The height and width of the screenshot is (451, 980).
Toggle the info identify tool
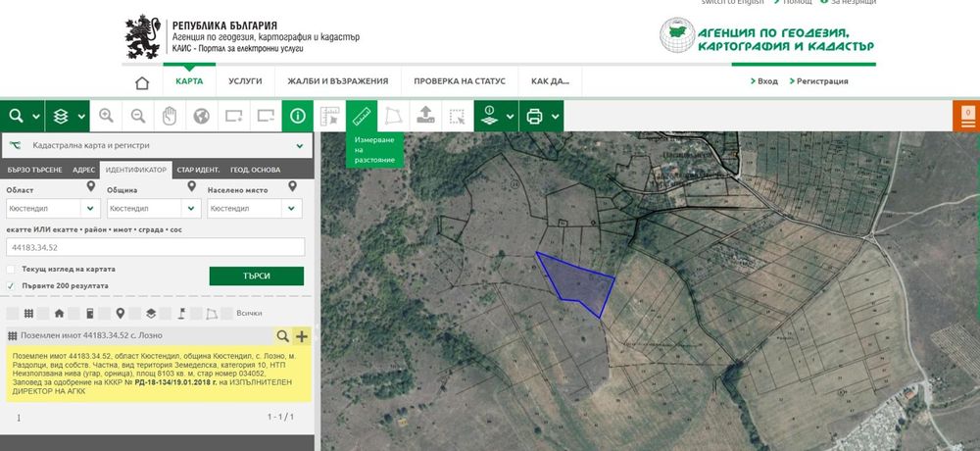coord(298,117)
